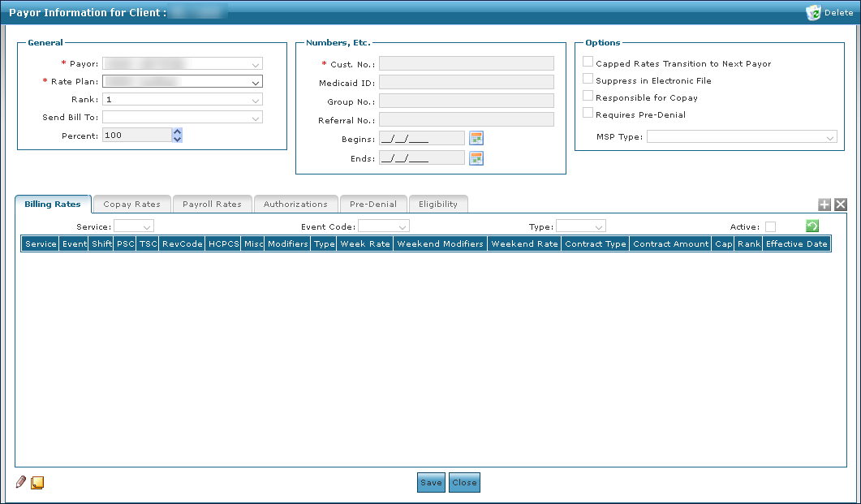Open the Begins date calendar picker
This screenshot has width=861, height=504.
pos(476,138)
